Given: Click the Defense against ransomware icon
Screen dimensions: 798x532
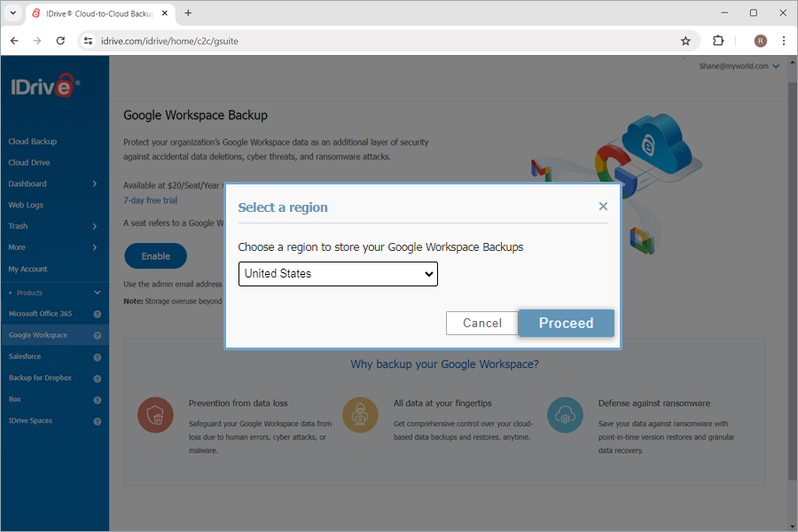Looking at the screenshot, I should 565,414.
